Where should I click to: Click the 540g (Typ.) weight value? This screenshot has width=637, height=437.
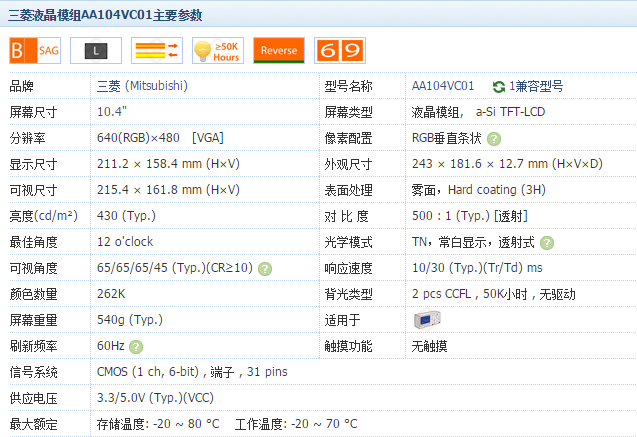[x=130, y=320]
